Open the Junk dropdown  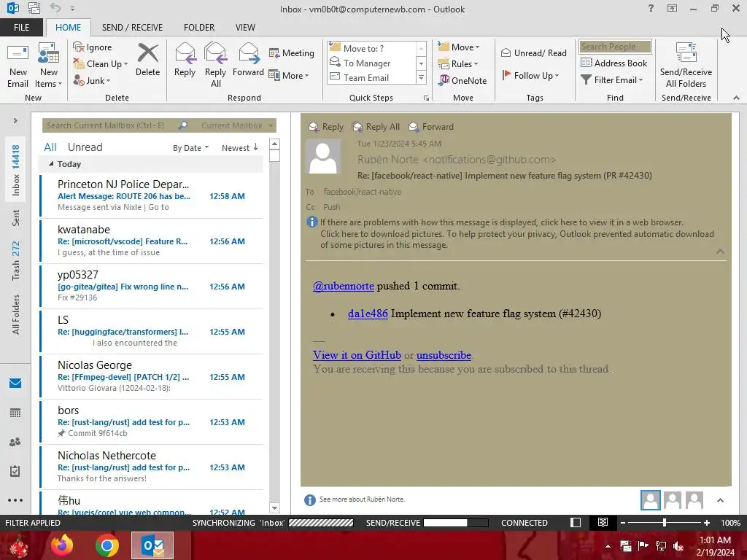[92, 80]
